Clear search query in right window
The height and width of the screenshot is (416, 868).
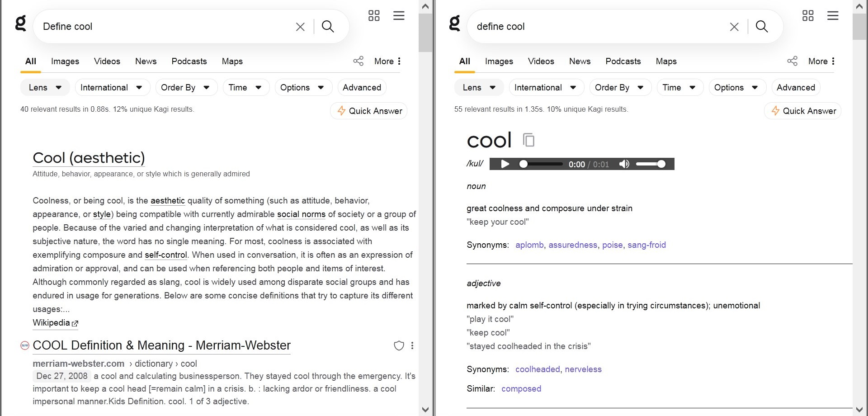pyautogui.click(x=734, y=27)
